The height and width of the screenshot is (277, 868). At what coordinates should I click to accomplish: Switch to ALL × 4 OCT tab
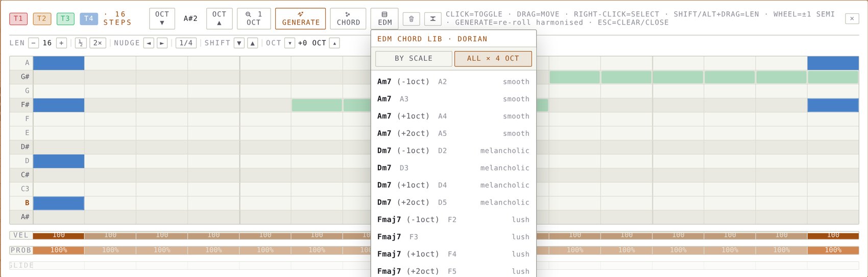[x=493, y=58]
